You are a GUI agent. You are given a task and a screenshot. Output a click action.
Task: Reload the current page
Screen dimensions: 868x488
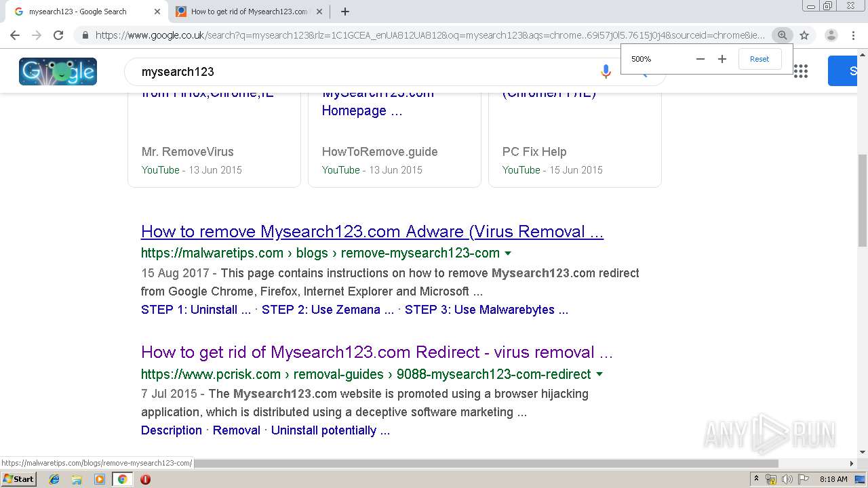tap(58, 35)
